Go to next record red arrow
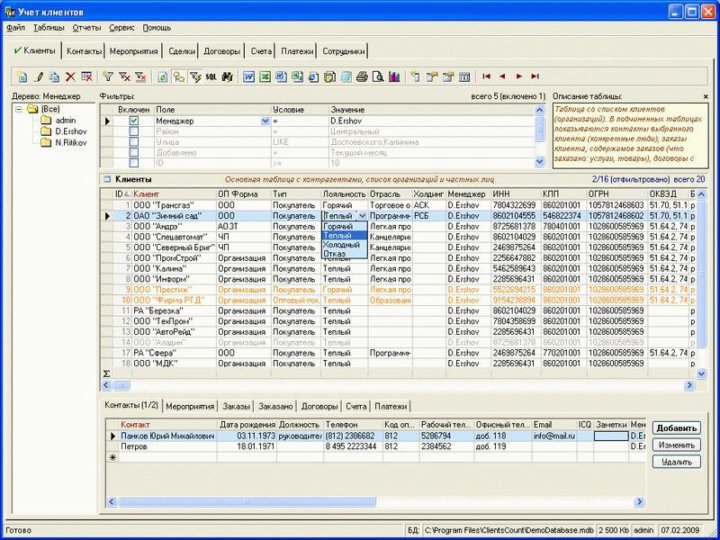This screenshot has width=720, height=540. pos(519,77)
